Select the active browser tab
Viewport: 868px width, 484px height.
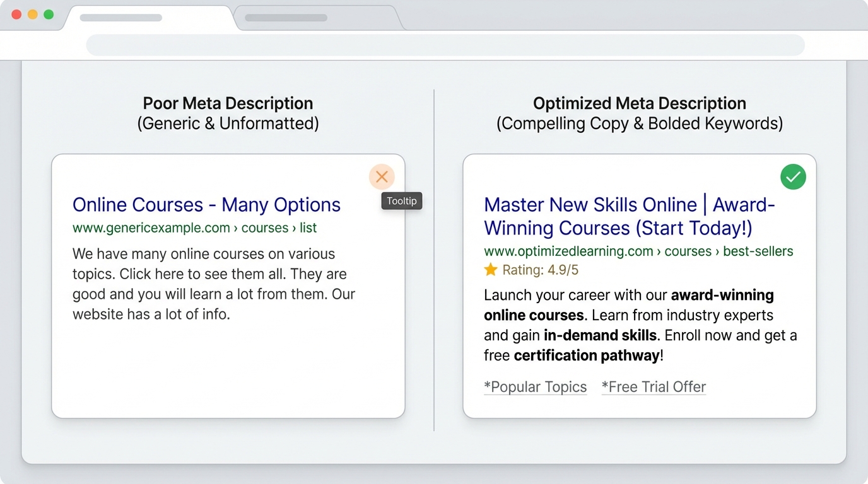[148, 18]
